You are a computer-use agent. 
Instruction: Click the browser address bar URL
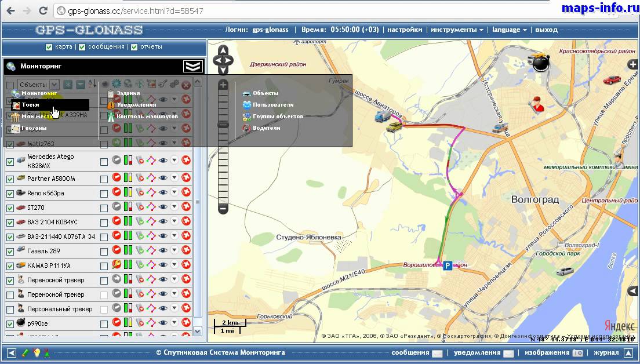pyautogui.click(x=135, y=11)
